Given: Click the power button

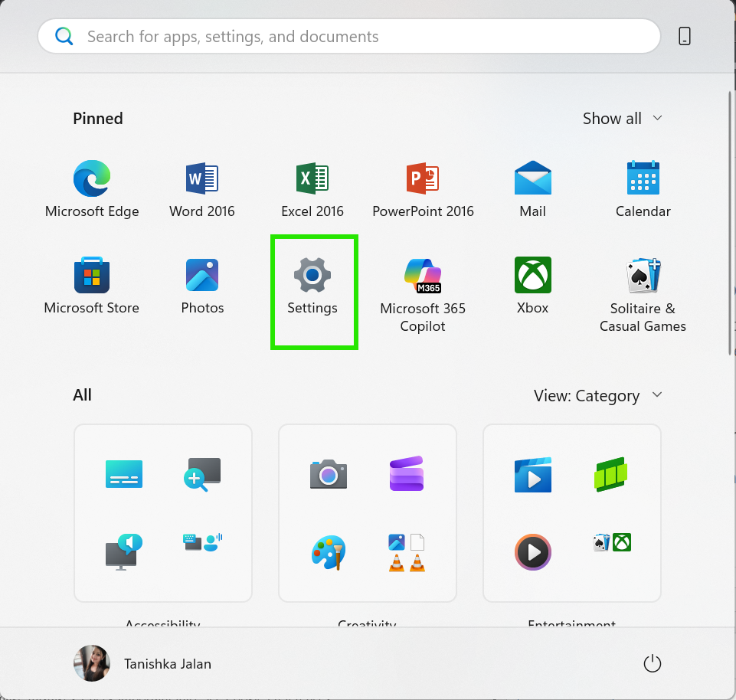Looking at the screenshot, I should tap(652, 663).
